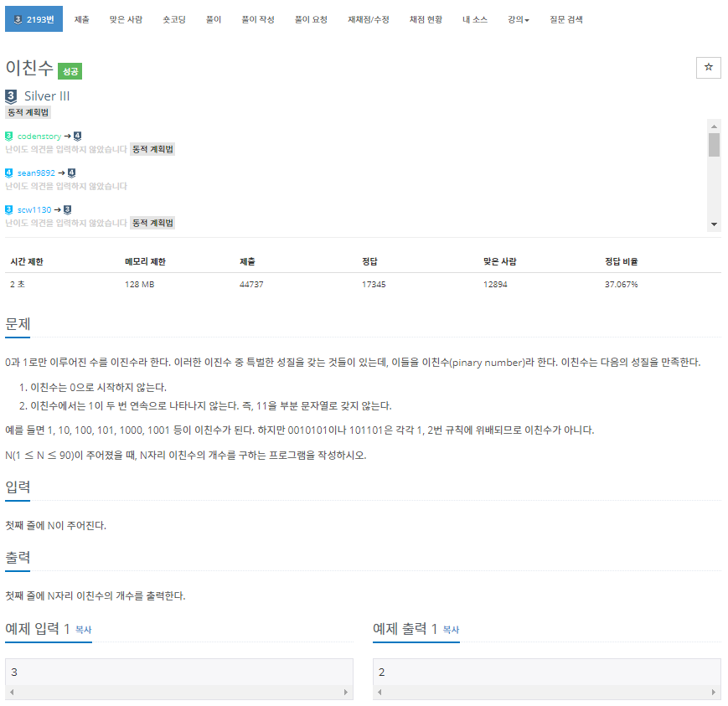Open sean9892 user profile

point(36,173)
